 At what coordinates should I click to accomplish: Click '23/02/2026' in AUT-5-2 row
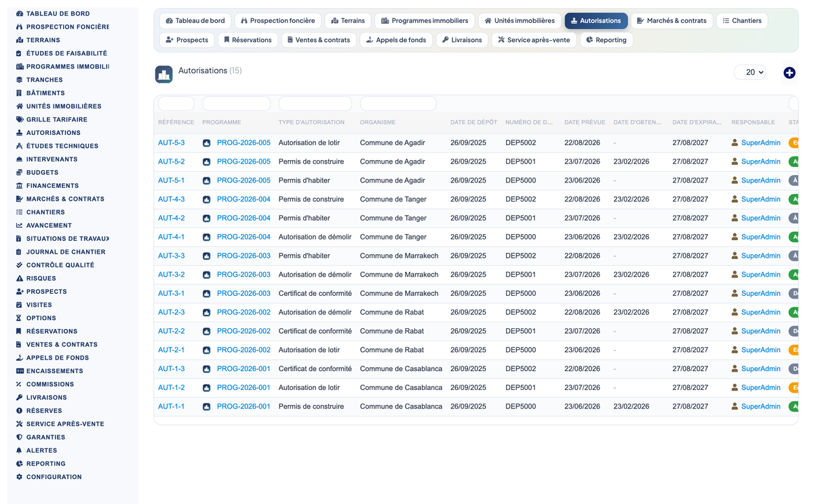click(632, 162)
